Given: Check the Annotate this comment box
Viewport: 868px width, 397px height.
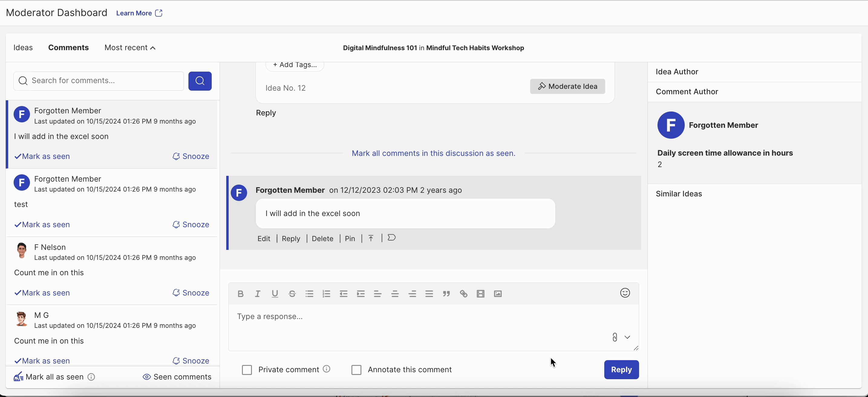Looking at the screenshot, I should (x=356, y=370).
